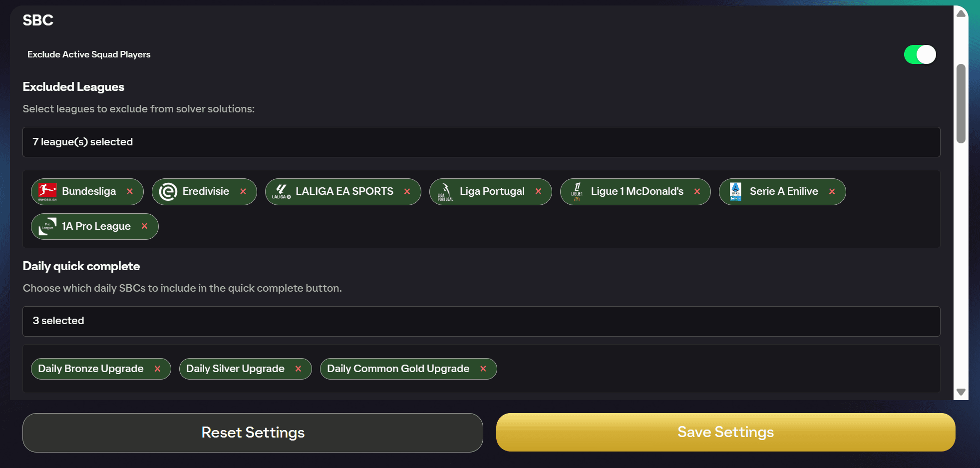Image resolution: width=980 pixels, height=468 pixels.
Task: Remove Bundesliga from excluded leagues
Action: [x=130, y=191]
